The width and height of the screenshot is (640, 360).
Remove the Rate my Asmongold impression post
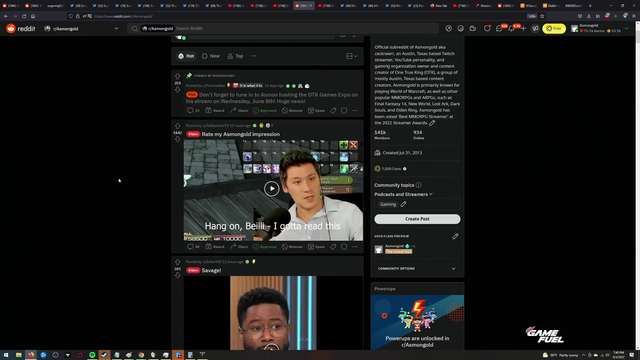292,247
